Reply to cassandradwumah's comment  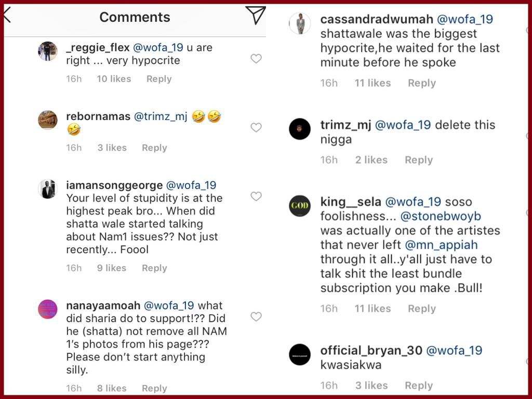pos(421,83)
